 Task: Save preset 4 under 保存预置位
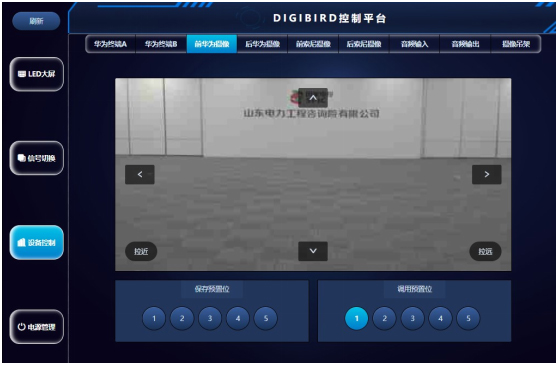click(x=238, y=318)
